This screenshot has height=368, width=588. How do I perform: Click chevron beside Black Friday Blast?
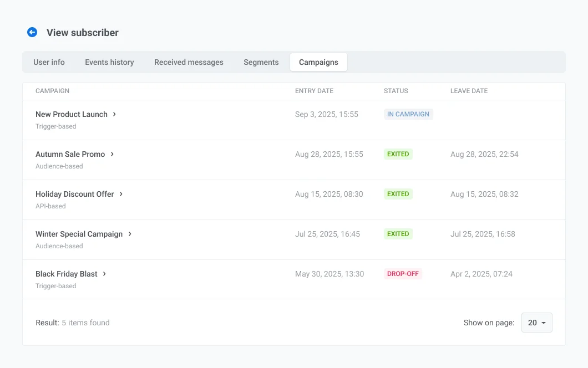[x=104, y=274]
